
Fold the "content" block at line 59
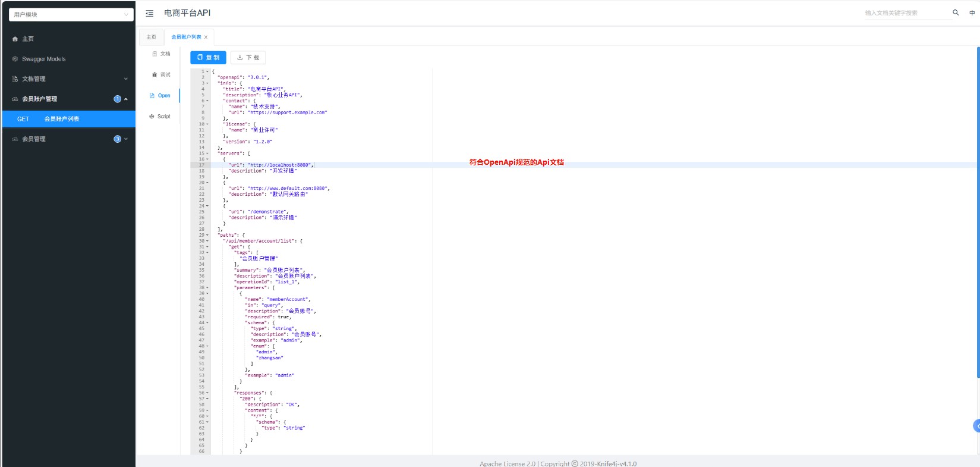coord(207,410)
